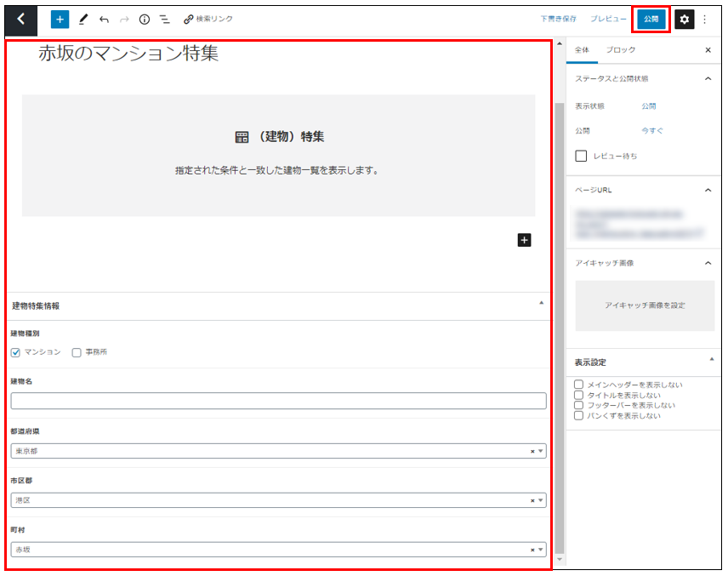Viewport: 728px width, 576px height.
Task: Add a block with the black plus icon
Action: (524, 240)
